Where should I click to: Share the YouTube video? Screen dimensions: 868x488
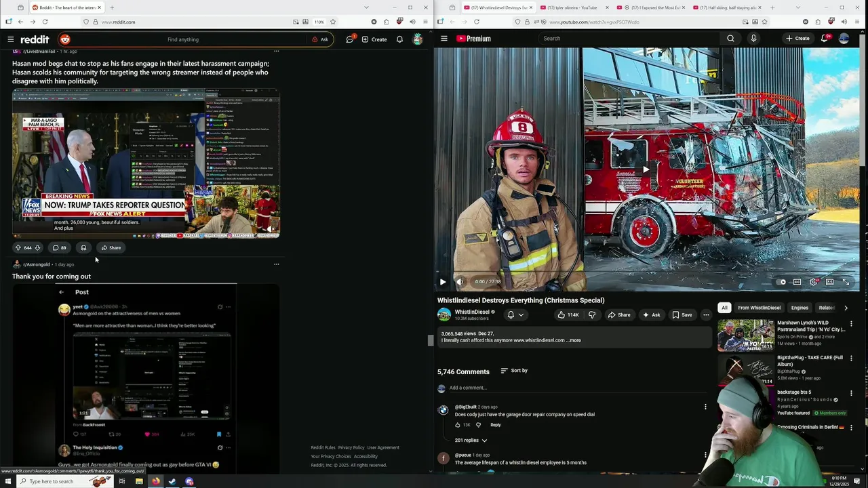point(619,314)
